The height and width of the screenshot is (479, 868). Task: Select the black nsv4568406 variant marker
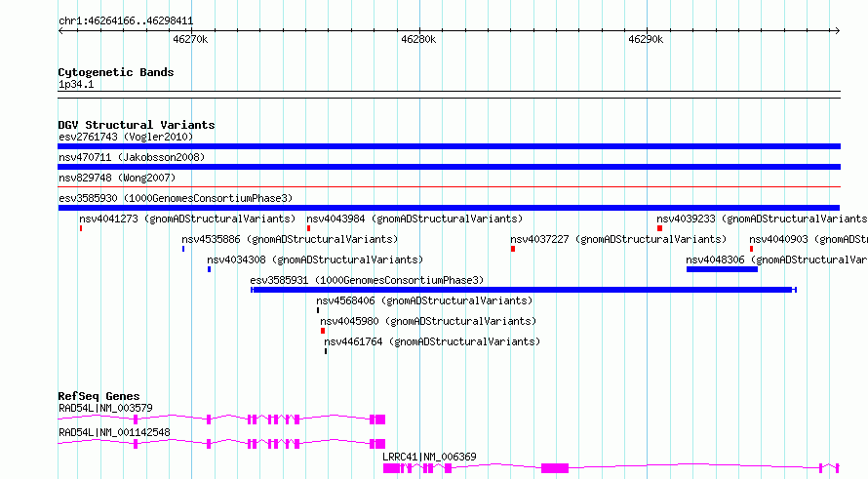[318, 310]
